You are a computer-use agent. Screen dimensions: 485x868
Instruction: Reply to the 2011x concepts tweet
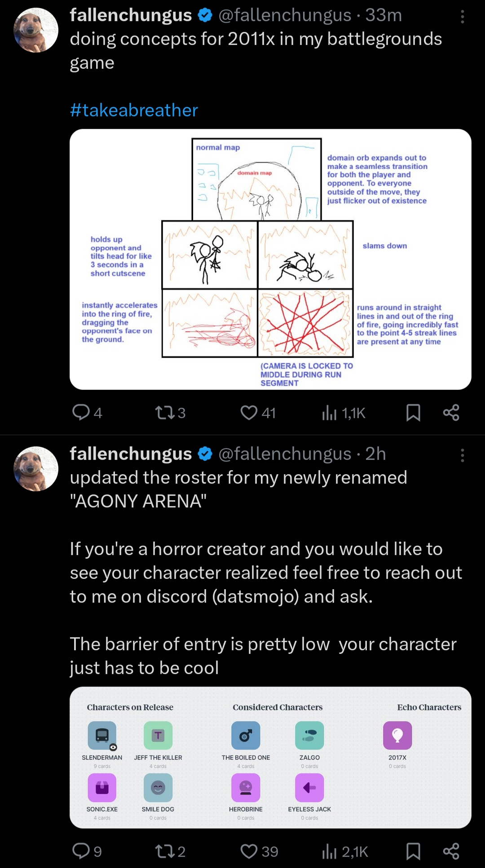[82, 412]
